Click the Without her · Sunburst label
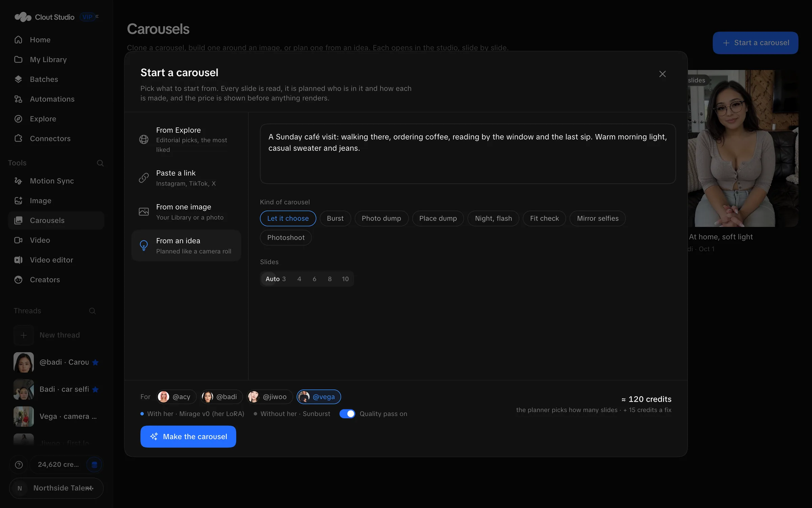This screenshot has width=812, height=508. click(x=295, y=414)
